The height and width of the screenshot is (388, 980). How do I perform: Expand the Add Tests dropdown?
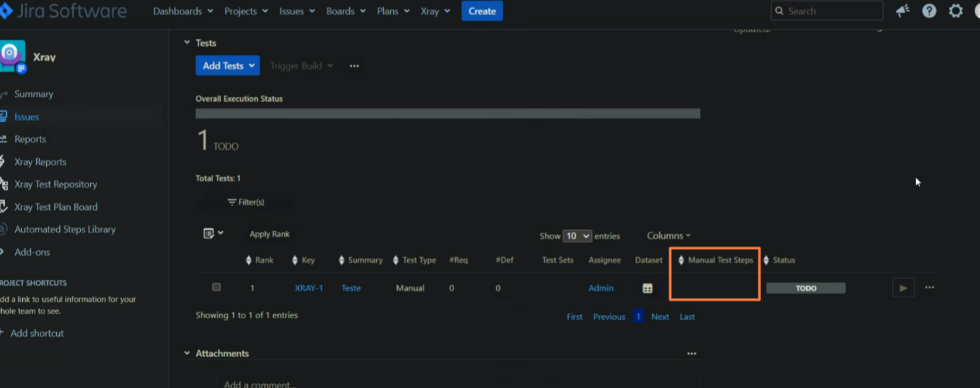228,66
